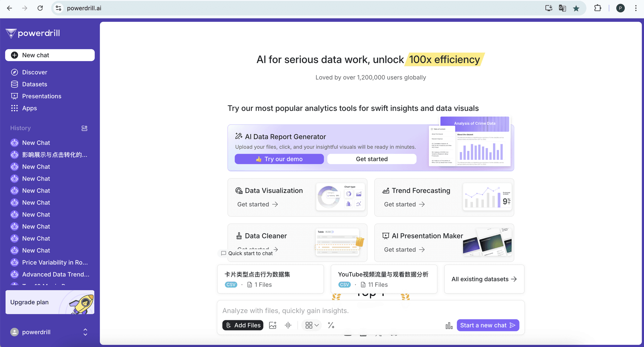This screenshot has width=644, height=347.
Task: Click the Upgrade plan banner
Action: click(50, 302)
